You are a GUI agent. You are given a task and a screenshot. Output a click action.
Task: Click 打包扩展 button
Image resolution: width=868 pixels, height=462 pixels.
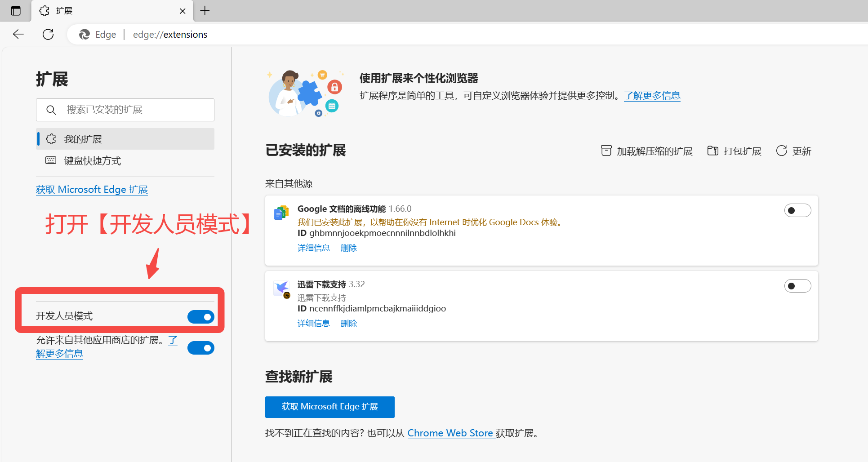tap(734, 151)
